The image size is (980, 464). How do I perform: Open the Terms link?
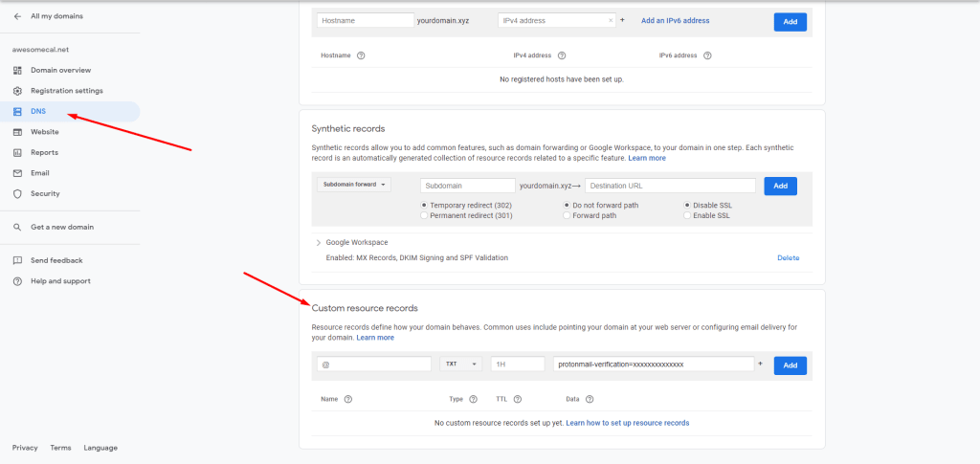pos(60,448)
